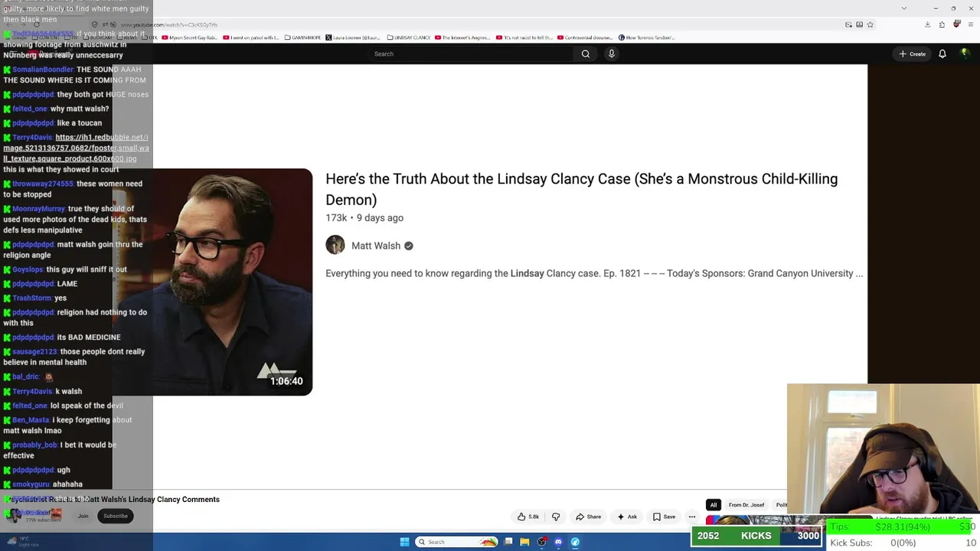
Task: Open browser downloads icon
Action: (x=927, y=24)
